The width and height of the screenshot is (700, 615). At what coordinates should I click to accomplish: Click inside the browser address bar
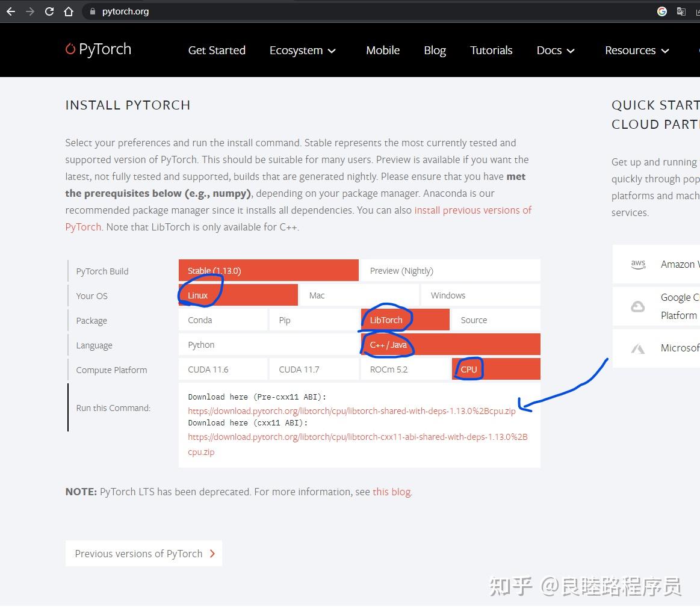181,11
